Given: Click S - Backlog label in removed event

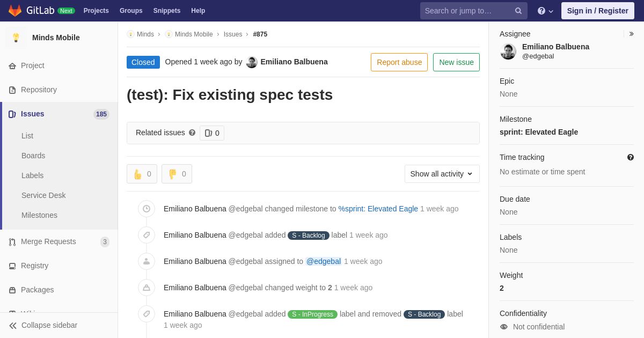Looking at the screenshot, I should point(424,314).
